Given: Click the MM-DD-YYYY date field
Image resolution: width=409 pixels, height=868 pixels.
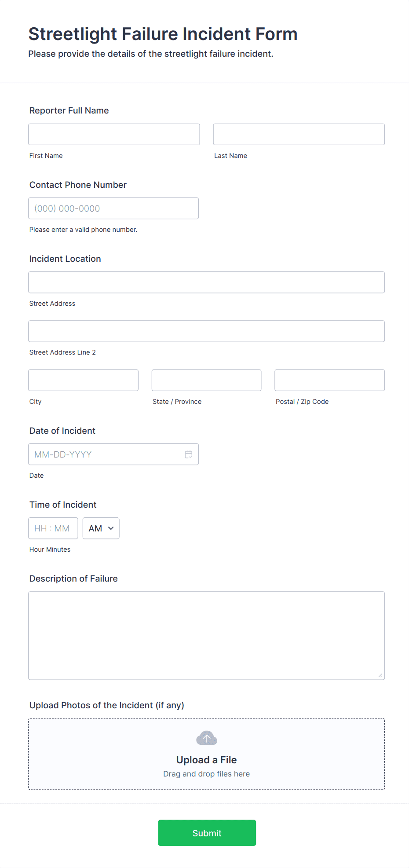Looking at the screenshot, I should [x=101, y=454].
